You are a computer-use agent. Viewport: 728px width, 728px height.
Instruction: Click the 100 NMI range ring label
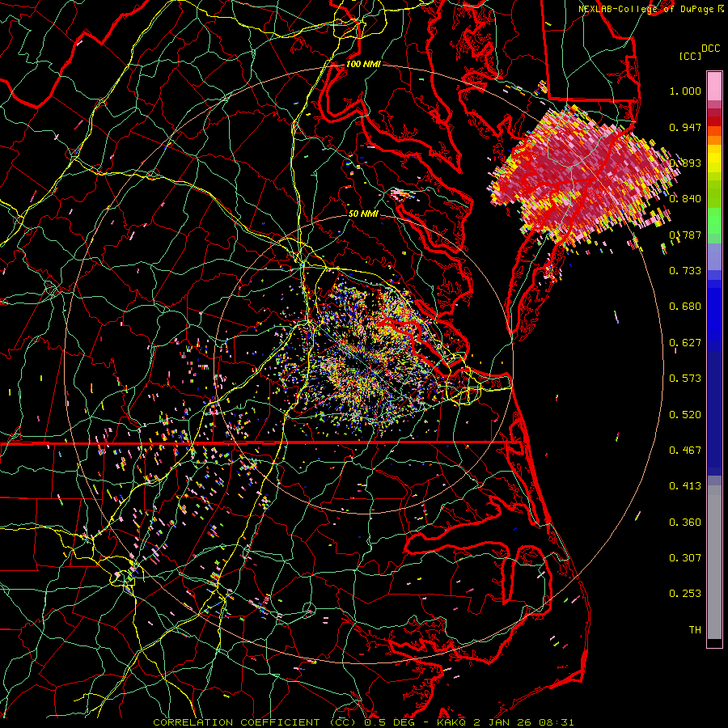(x=363, y=64)
